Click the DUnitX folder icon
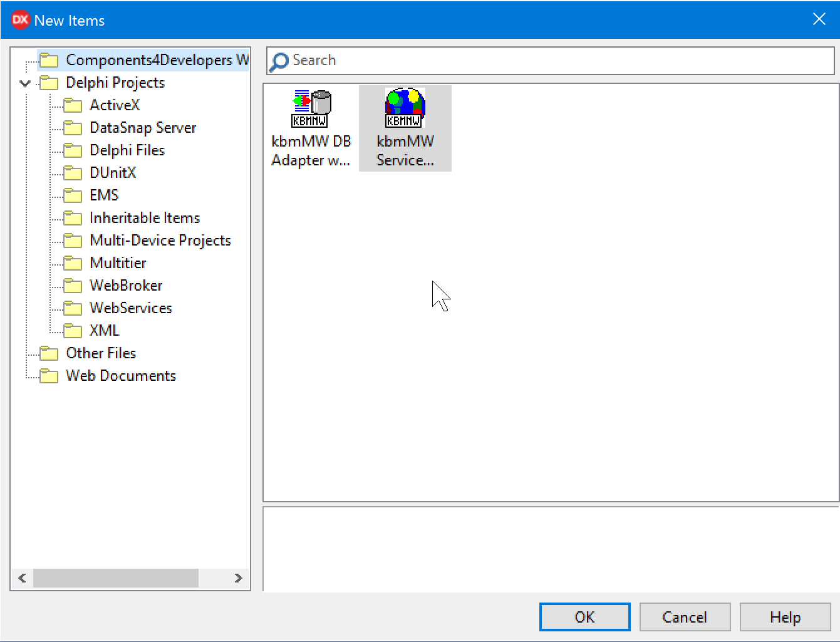This screenshot has height=642, width=840. [73, 173]
